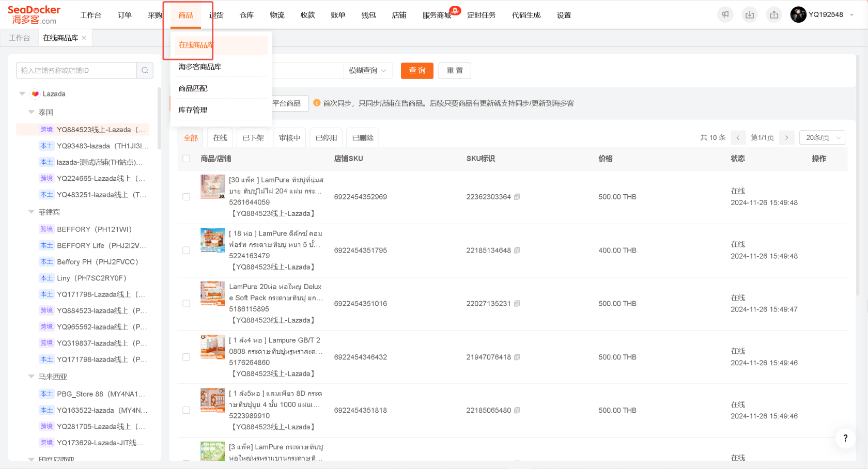Screen dimensions: 868x469
Task: Select store YQ884523线上-Lazada in tree
Action: (83, 130)
